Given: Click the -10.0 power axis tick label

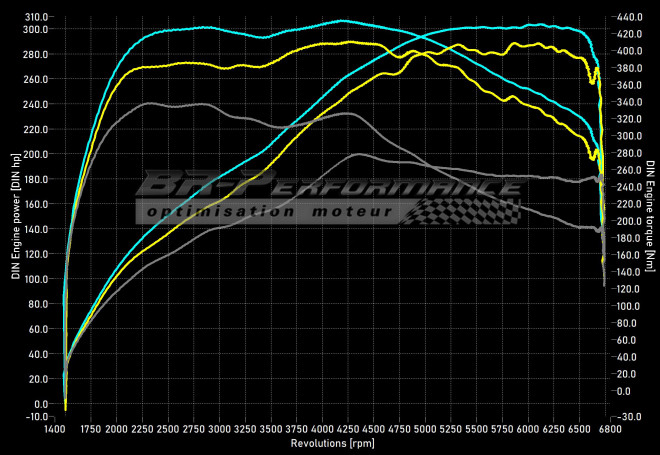Looking at the screenshot, I should pyautogui.click(x=37, y=416).
